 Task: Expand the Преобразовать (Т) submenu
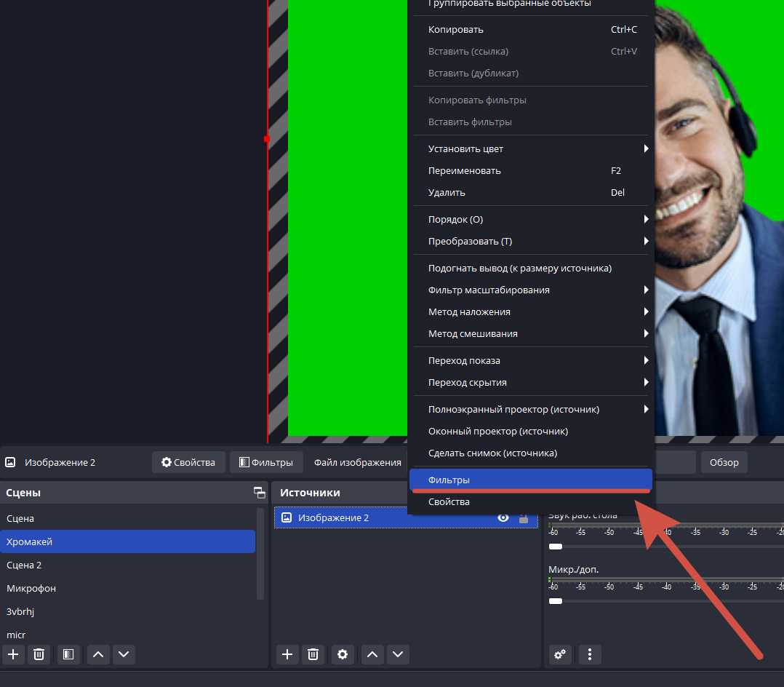point(531,241)
